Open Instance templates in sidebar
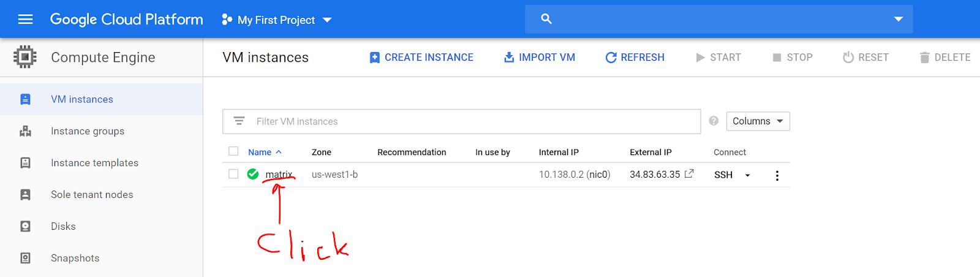The width and height of the screenshot is (980, 277). tap(101, 163)
